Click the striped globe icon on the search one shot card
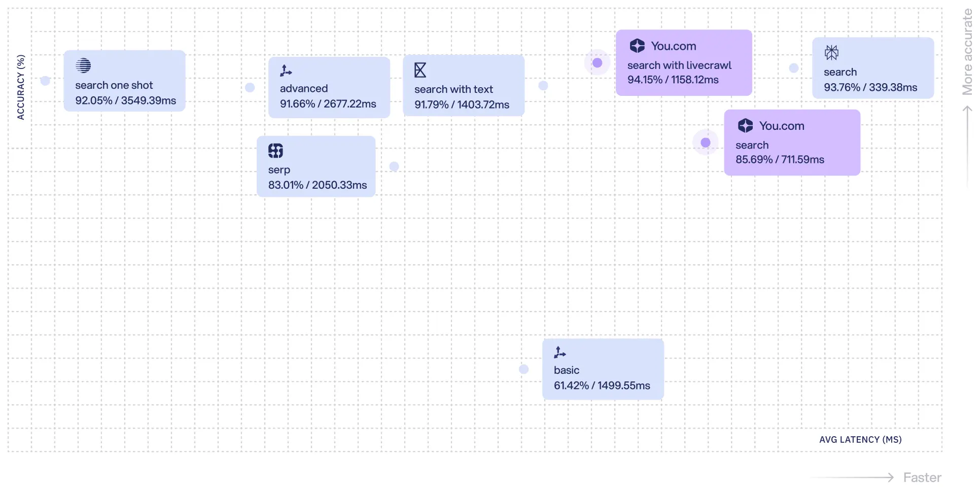The width and height of the screenshot is (980, 490). [x=83, y=65]
